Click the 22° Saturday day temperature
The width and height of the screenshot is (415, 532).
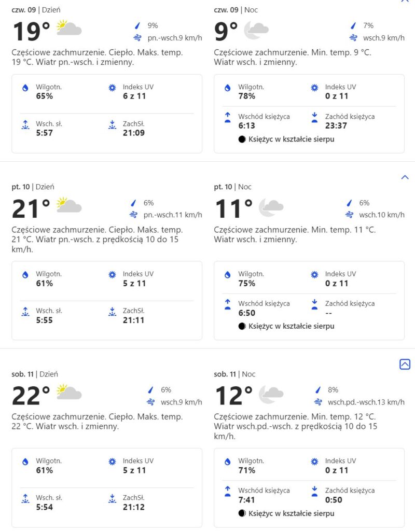pos(31,396)
